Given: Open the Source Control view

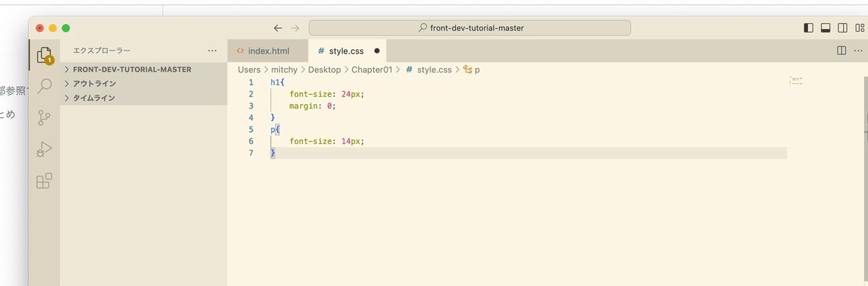Looking at the screenshot, I should click(44, 117).
